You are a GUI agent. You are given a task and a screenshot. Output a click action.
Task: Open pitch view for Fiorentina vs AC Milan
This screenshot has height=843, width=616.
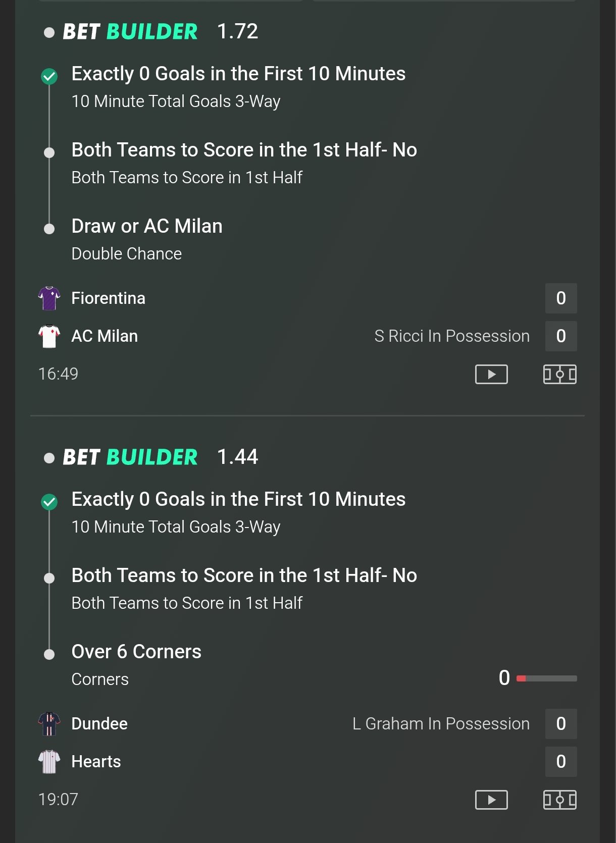pyautogui.click(x=559, y=374)
